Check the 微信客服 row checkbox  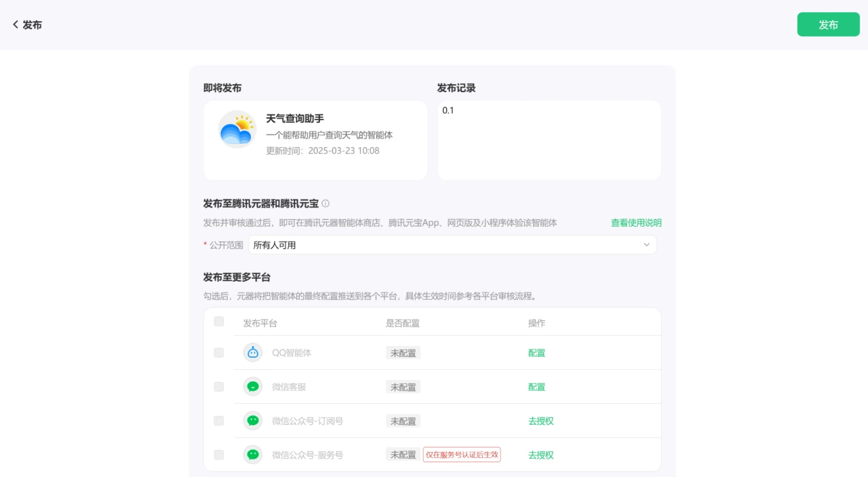pyautogui.click(x=218, y=387)
